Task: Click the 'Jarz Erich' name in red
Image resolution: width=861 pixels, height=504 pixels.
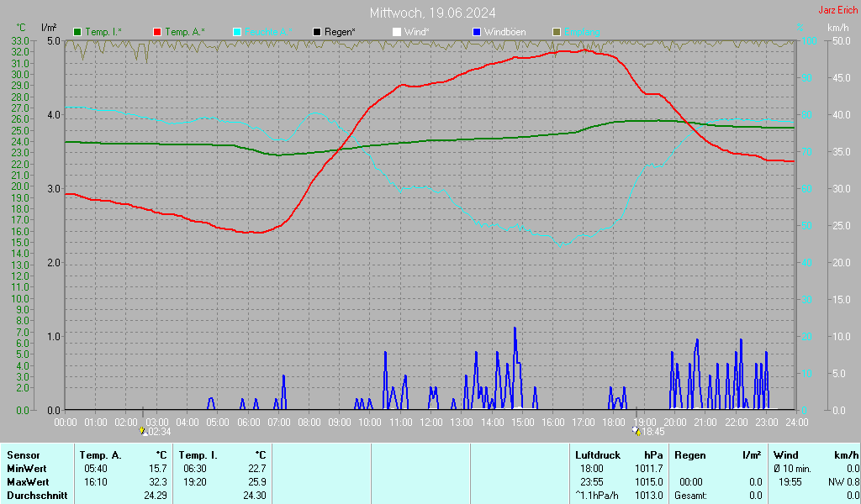Action: [x=837, y=10]
